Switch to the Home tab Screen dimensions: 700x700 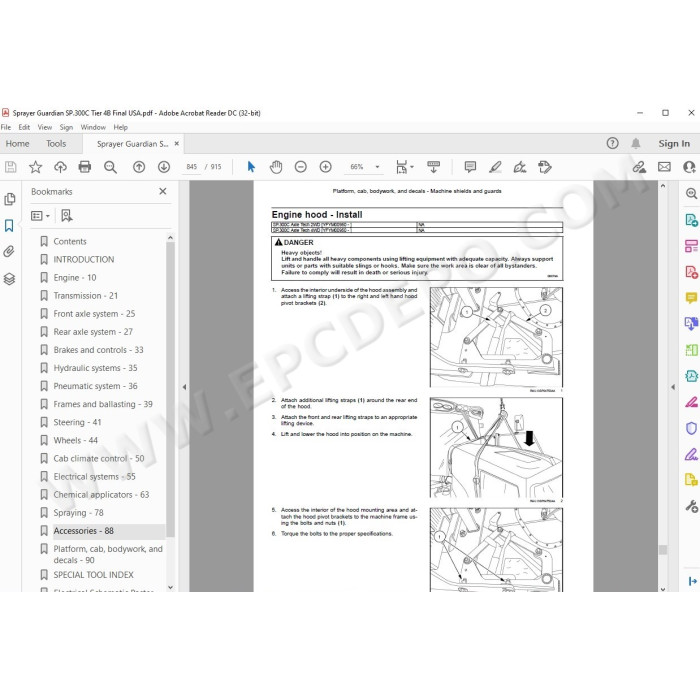(17, 144)
